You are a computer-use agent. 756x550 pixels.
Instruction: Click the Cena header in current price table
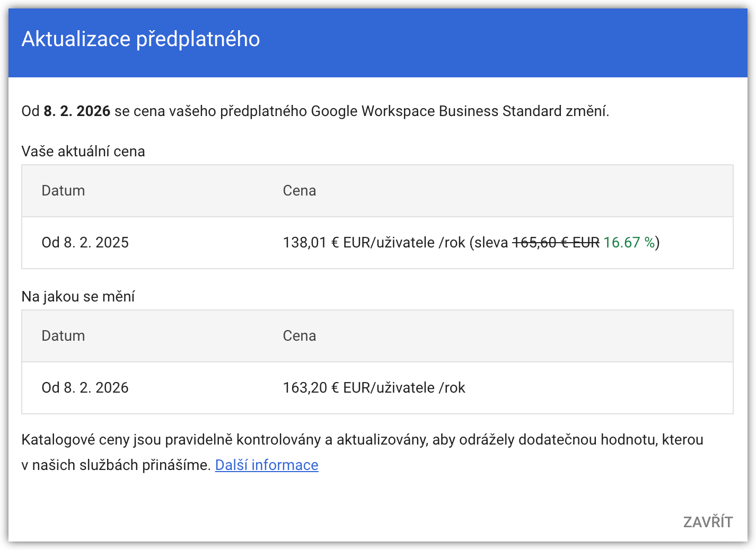300,191
